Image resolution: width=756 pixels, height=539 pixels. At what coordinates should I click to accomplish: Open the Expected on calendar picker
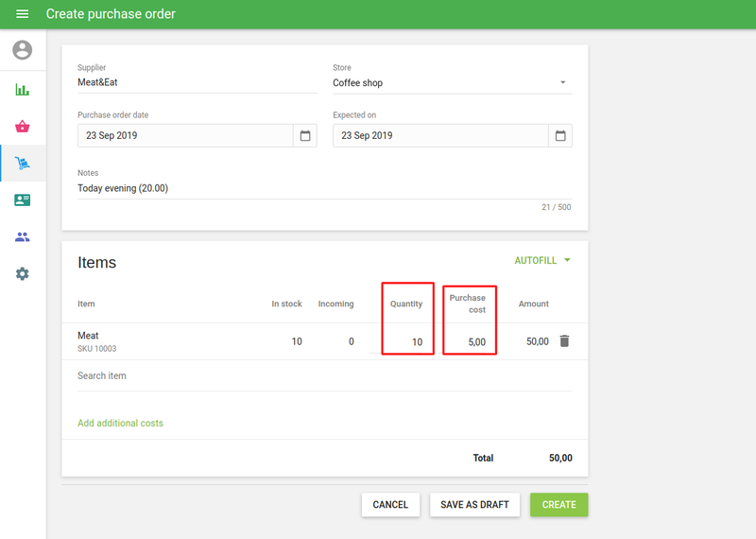coord(560,136)
